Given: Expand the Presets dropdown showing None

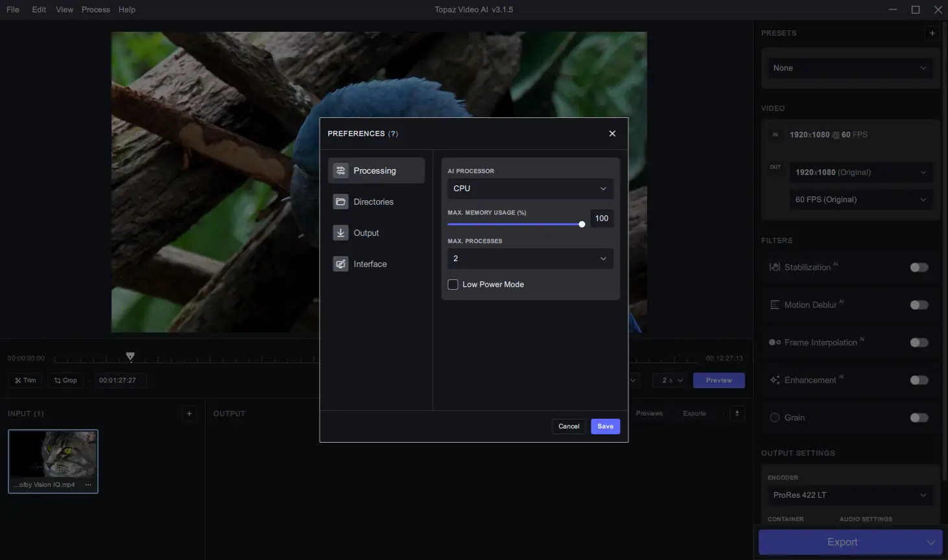Looking at the screenshot, I should (850, 68).
